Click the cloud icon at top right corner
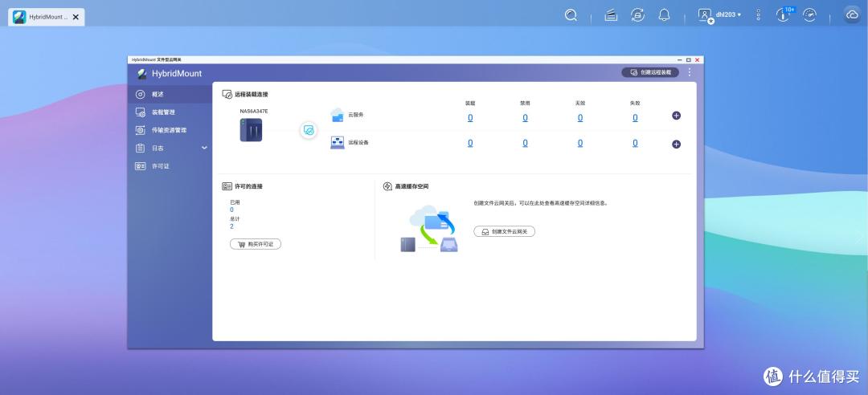 click(x=852, y=15)
